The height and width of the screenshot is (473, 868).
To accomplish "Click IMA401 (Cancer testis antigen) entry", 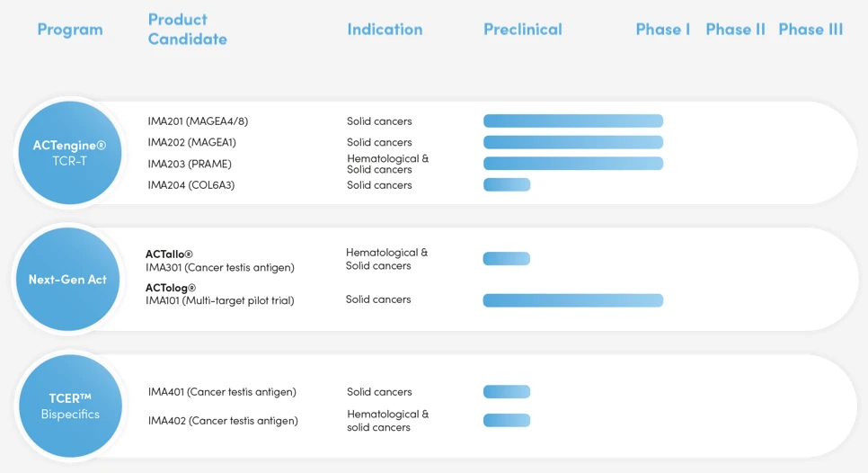I will tap(222, 392).
